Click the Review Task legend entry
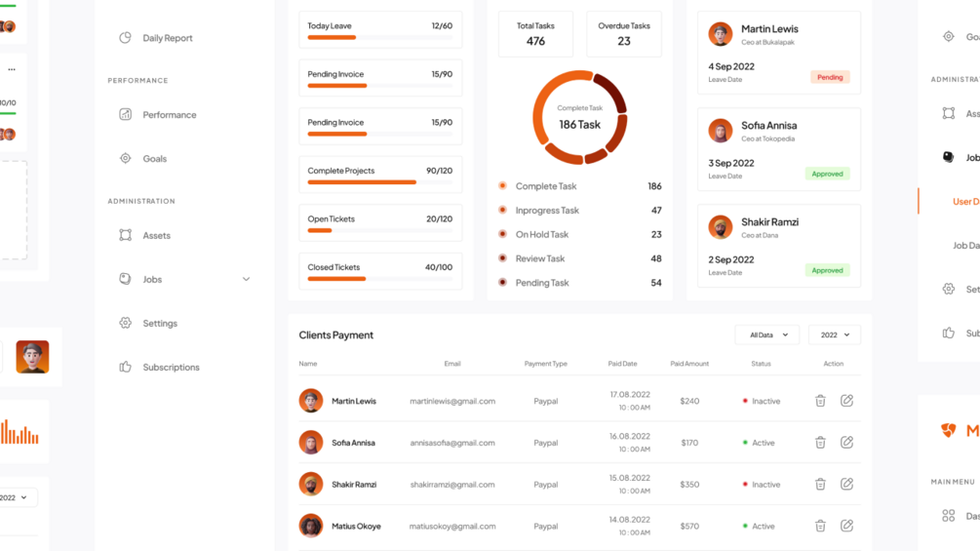This screenshot has height=551, width=980. (579, 258)
